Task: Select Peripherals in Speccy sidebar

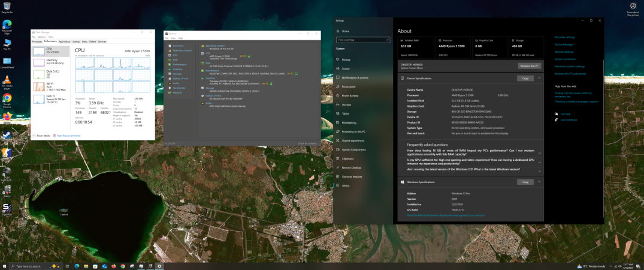Action: [177, 88]
